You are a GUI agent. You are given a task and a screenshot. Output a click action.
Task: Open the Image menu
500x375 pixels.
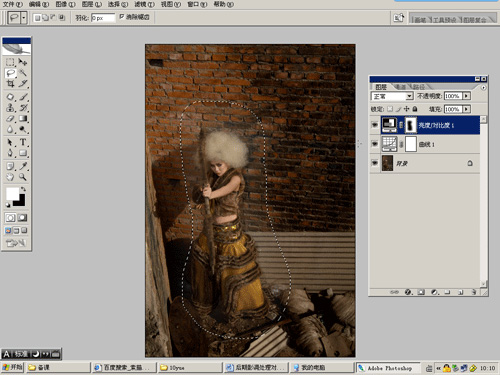point(65,4)
